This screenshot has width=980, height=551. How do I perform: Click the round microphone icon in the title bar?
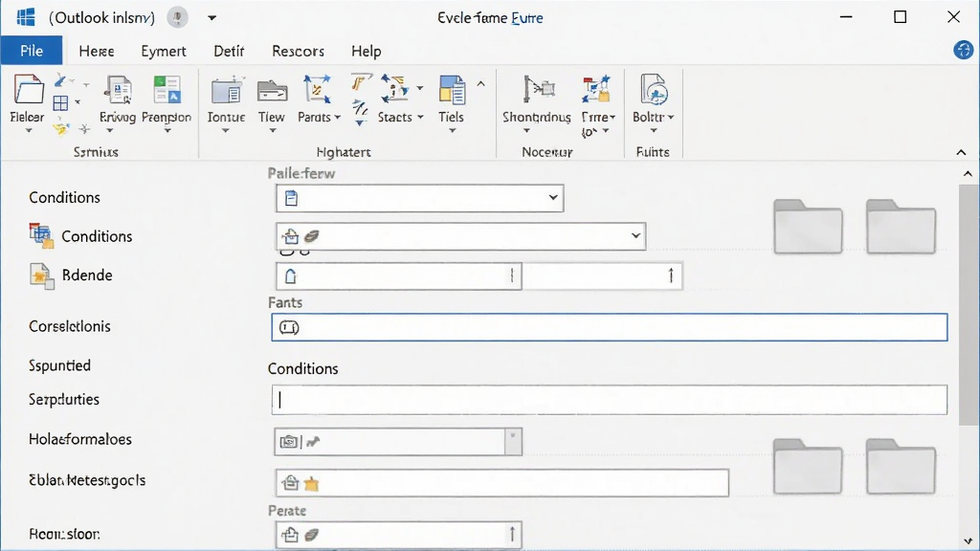point(177,17)
